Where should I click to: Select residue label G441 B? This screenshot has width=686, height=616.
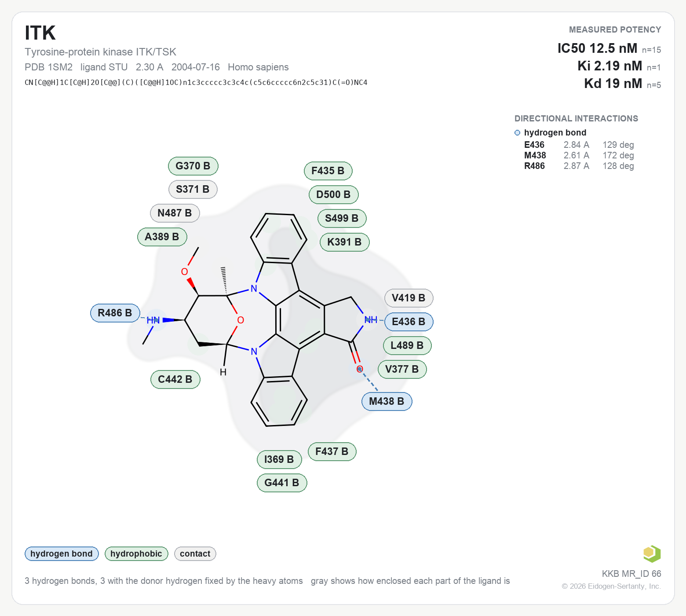click(282, 483)
